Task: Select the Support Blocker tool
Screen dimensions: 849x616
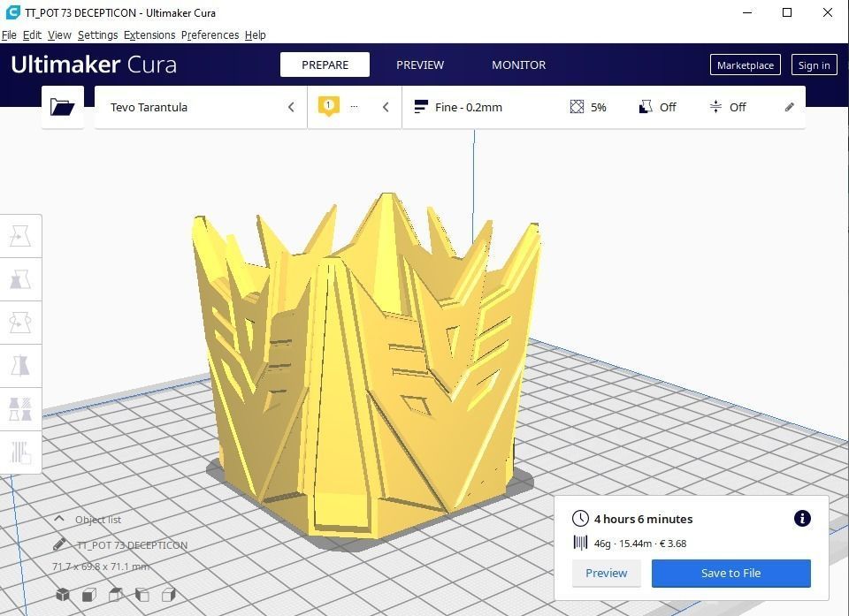Action: [20, 452]
